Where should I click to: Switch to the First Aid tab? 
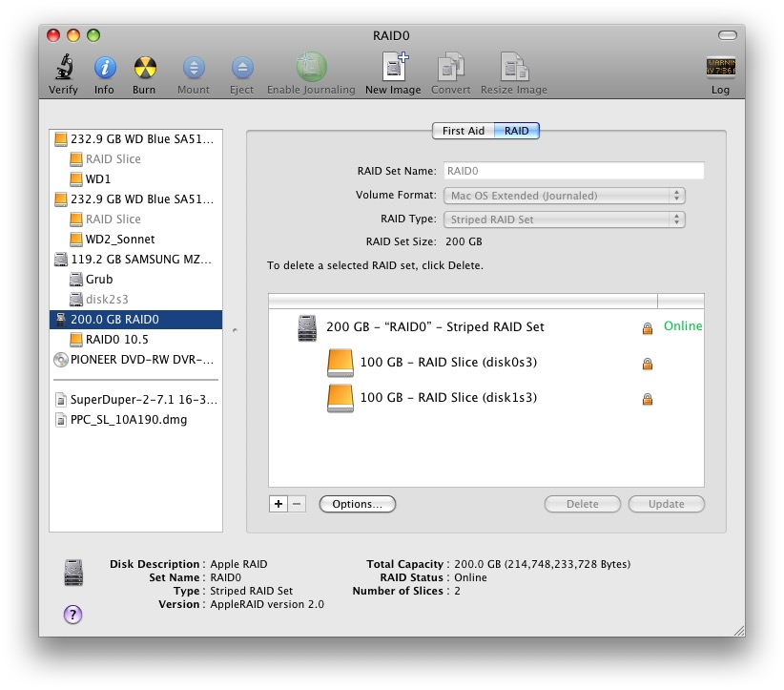(463, 131)
